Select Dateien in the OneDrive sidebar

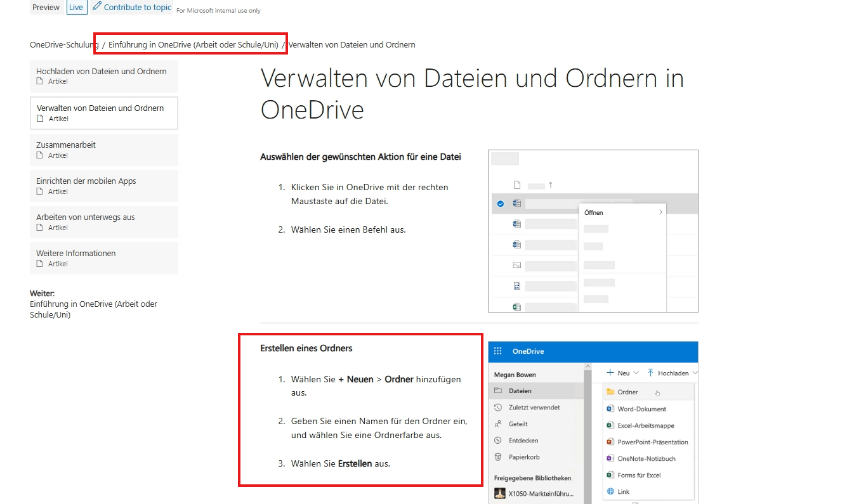535,391
